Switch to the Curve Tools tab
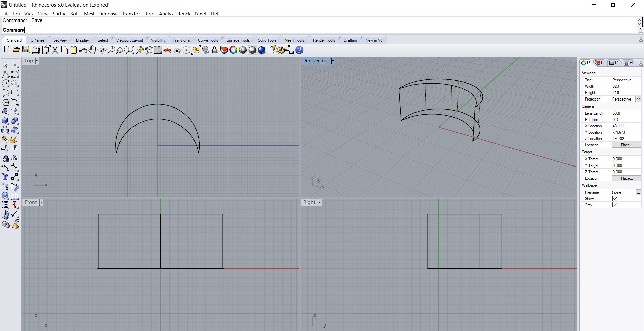 [208, 40]
